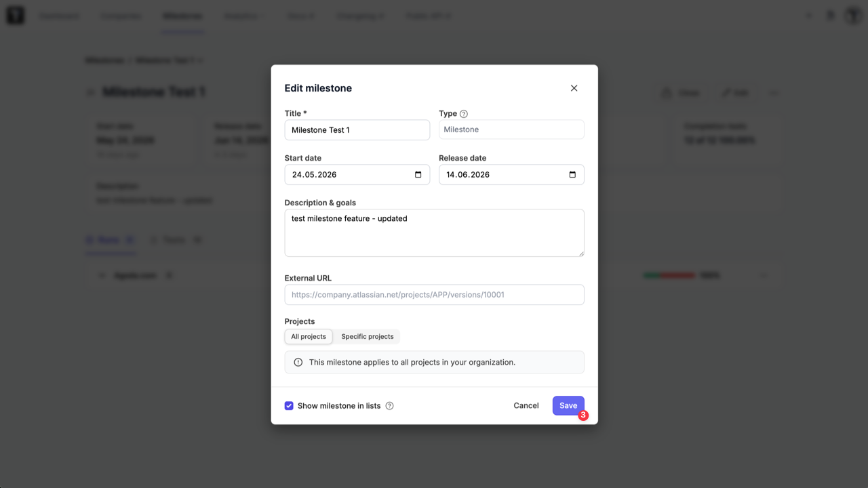Close the Edit milestone dialog
868x488 pixels.
coord(574,88)
